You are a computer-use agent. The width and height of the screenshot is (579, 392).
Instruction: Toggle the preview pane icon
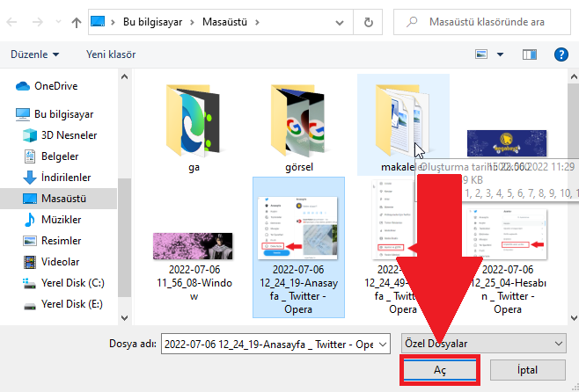click(529, 54)
